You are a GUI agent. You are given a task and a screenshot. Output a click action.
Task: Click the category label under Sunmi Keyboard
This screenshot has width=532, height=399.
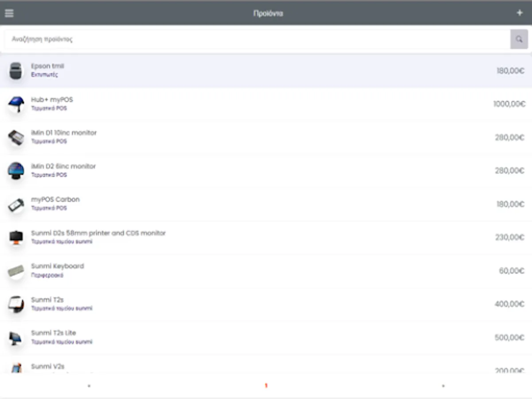(x=47, y=275)
